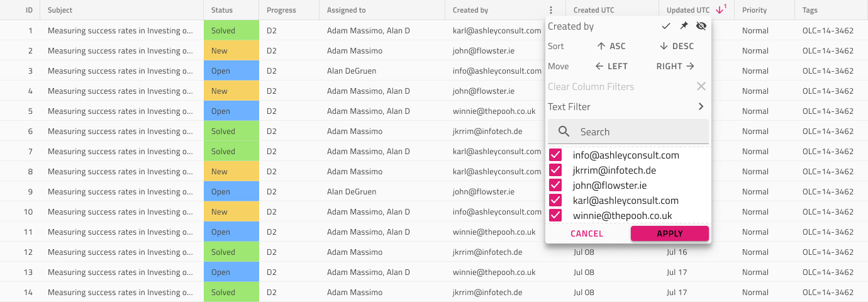Open the Created by column menu dots

coord(551,10)
